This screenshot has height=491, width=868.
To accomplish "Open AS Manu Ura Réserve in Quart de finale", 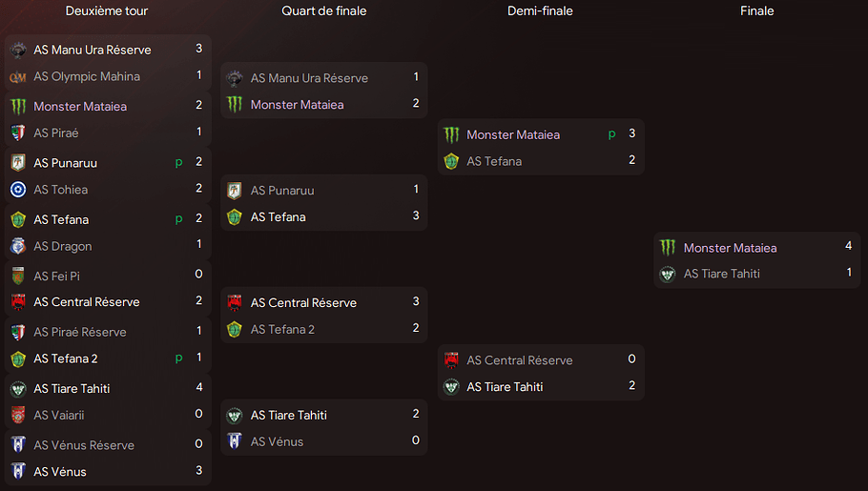I will click(x=309, y=78).
